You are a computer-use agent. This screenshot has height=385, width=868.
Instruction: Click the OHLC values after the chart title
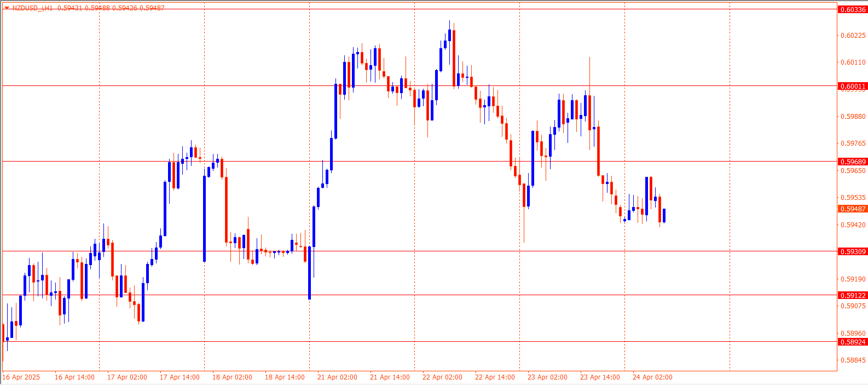point(111,8)
